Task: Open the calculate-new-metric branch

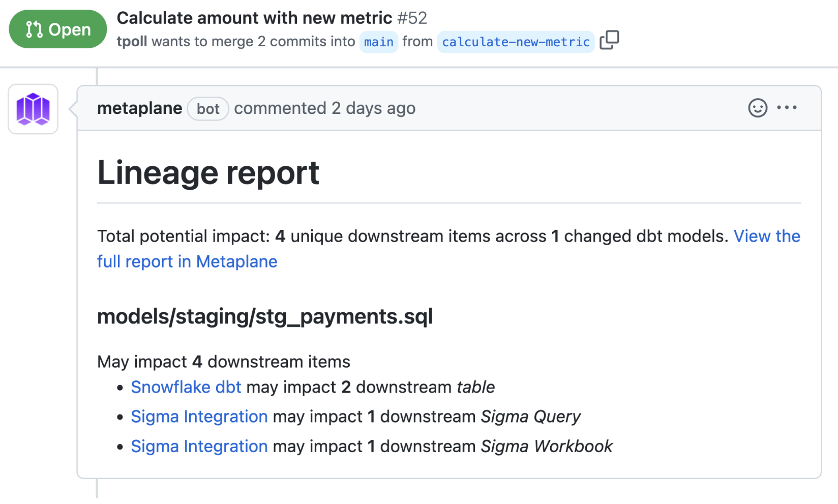Action: pos(516,42)
